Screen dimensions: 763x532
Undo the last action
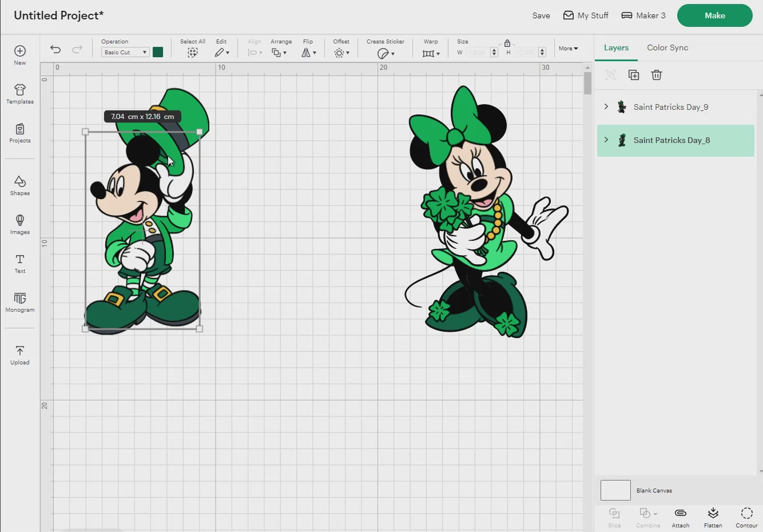55,49
